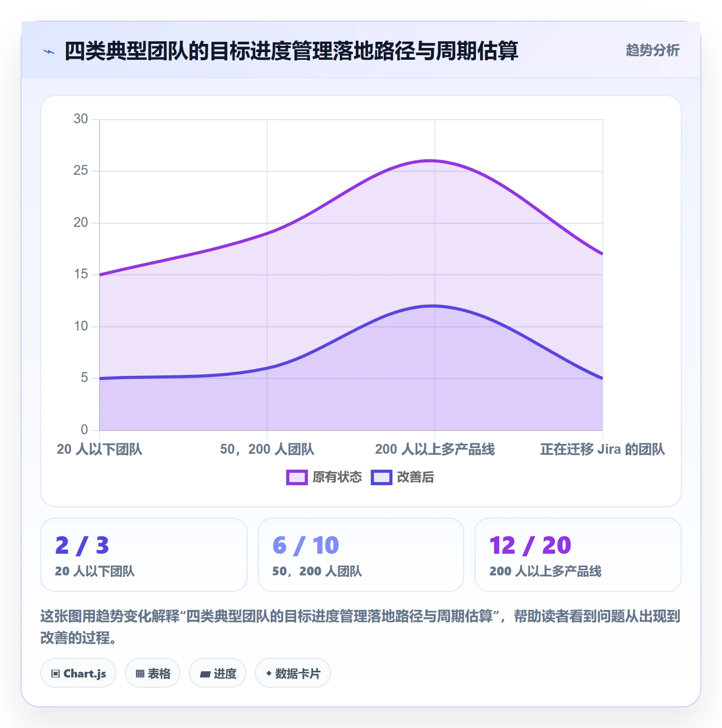This screenshot has width=722, height=728.
Task: Click the x-axis label 200 人以上多产品线
Action: pos(435,449)
